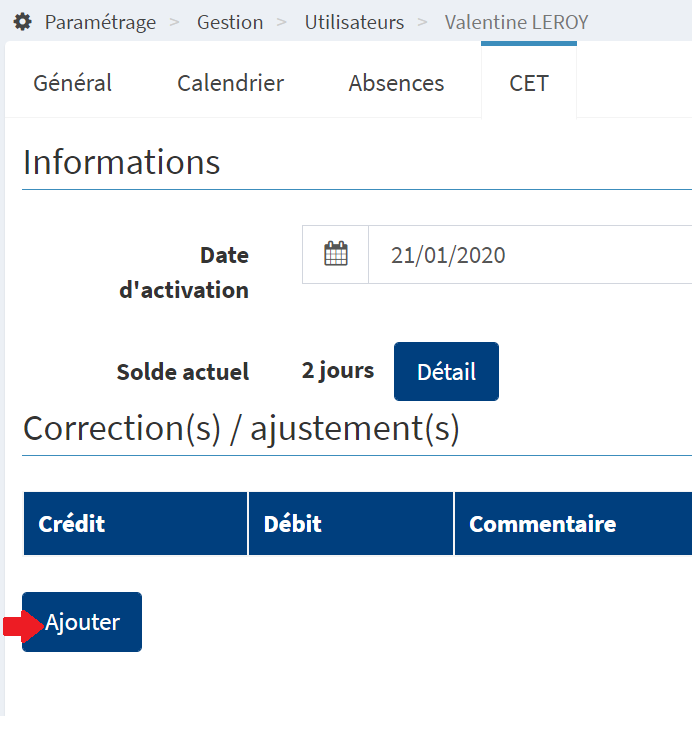Click the Correction(s) / ajustement(s) heading
The image size is (692, 750).
pyautogui.click(x=241, y=428)
